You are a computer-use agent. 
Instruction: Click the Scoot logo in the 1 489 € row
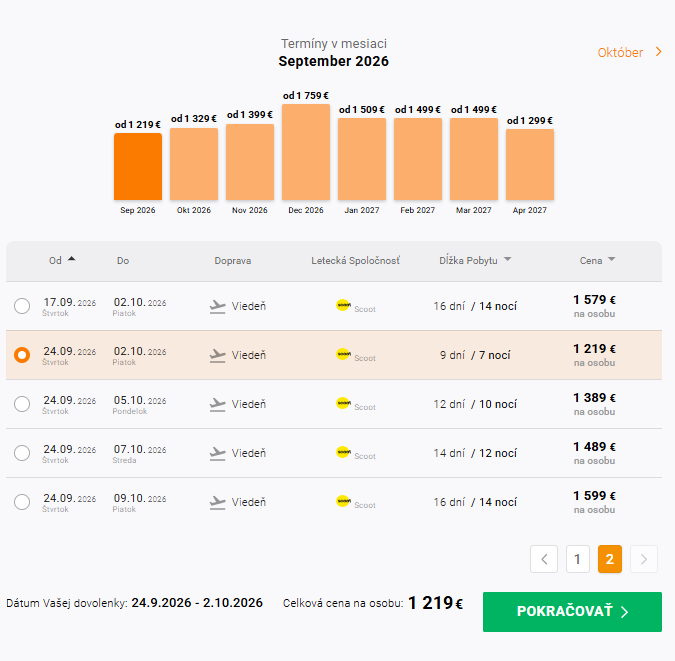[x=343, y=452]
